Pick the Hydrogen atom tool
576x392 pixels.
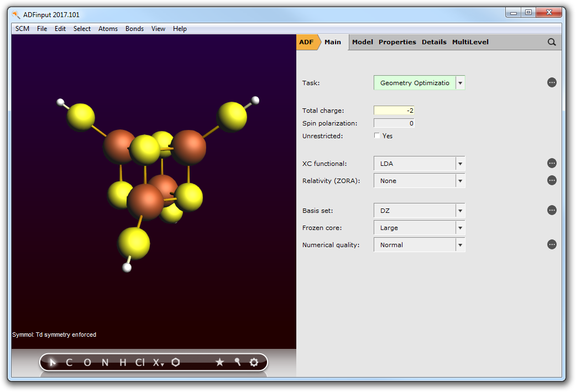123,363
